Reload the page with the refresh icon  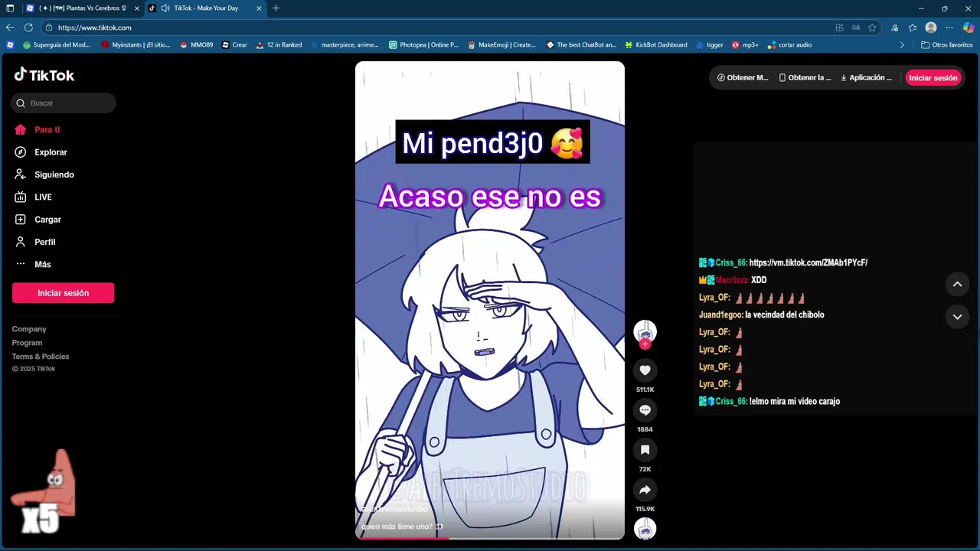pyautogui.click(x=28, y=28)
